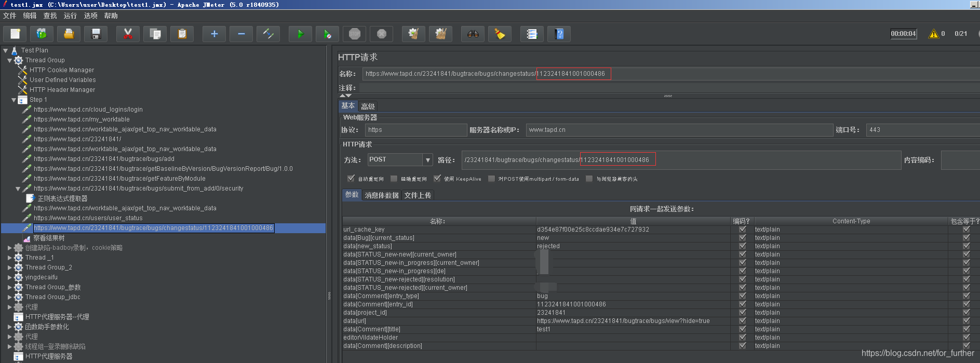Click the Stop test icon
980x363 pixels.
coord(354,34)
